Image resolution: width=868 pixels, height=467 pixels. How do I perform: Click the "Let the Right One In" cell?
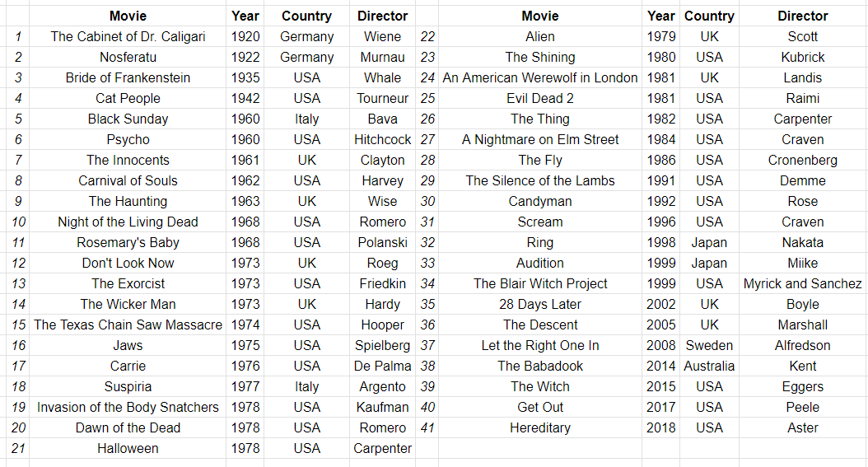click(540, 345)
